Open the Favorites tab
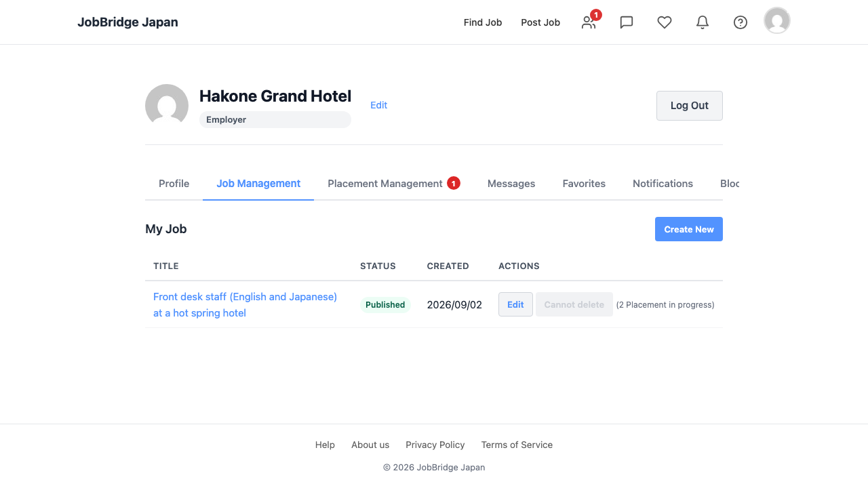This screenshot has width=868, height=488. click(584, 184)
